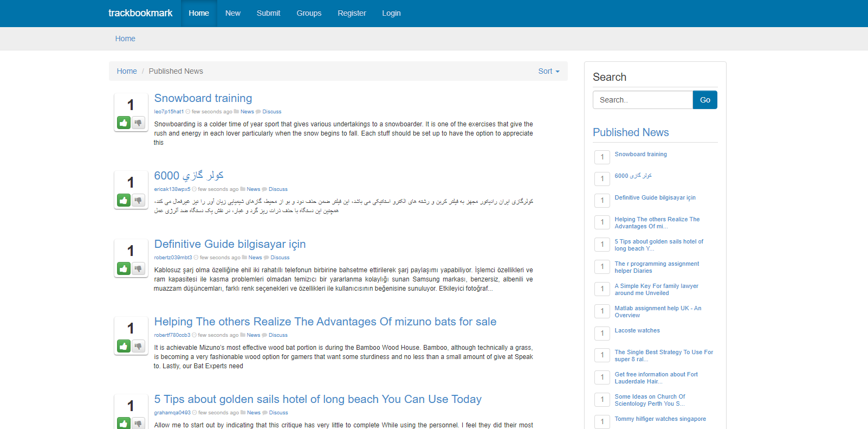Open News category under "Snowboard training"

click(x=247, y=112)
